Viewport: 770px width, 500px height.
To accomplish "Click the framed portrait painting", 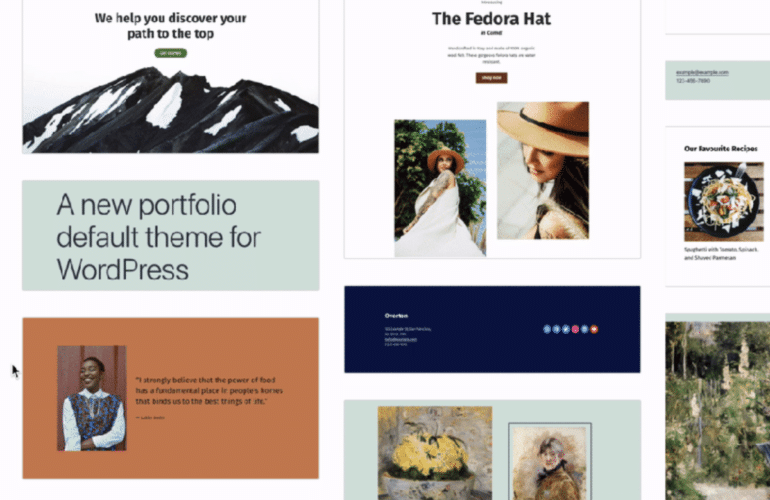I will 550,462.
